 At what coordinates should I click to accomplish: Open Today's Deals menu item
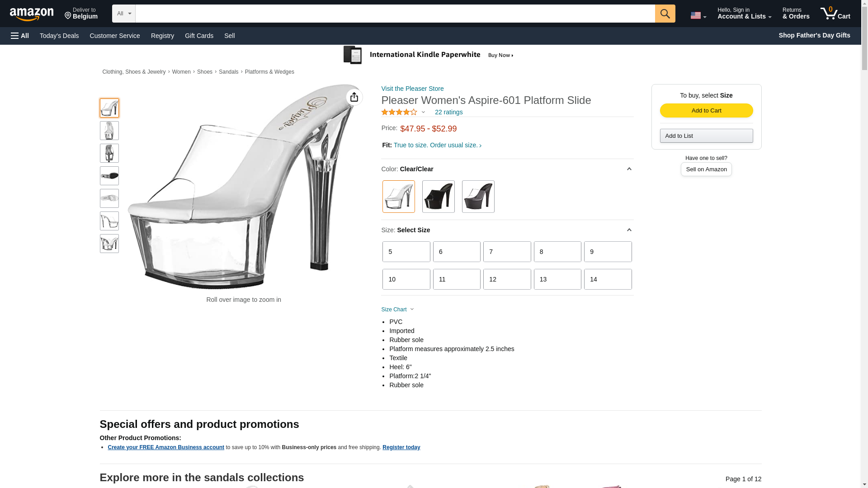[x=59, y=36]
